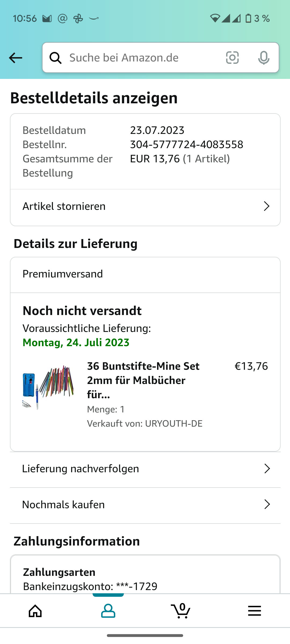This screenshot has width=290, height=644.
Task: Open camera lens search icon
Action: [232, 58]
